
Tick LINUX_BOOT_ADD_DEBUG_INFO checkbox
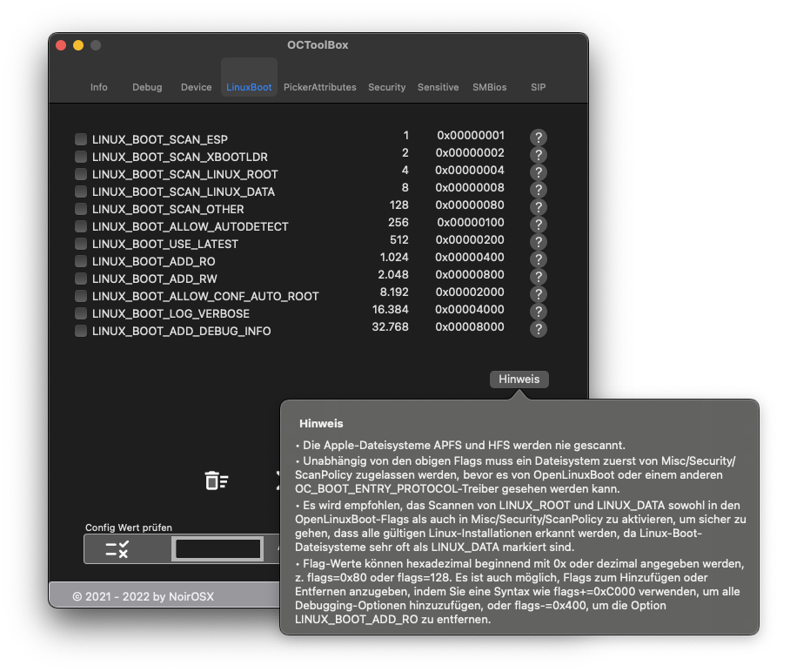coord(81,331)
